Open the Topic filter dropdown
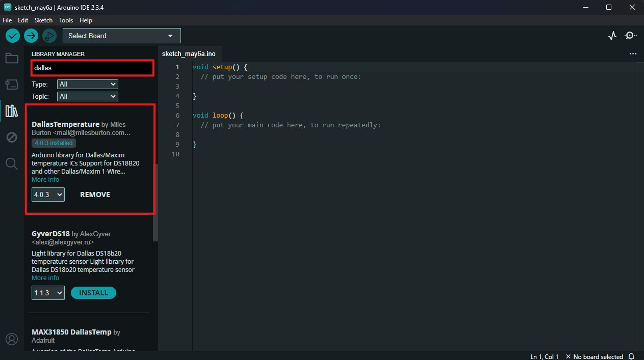This screenshot has height=360, width=644. 88,96
